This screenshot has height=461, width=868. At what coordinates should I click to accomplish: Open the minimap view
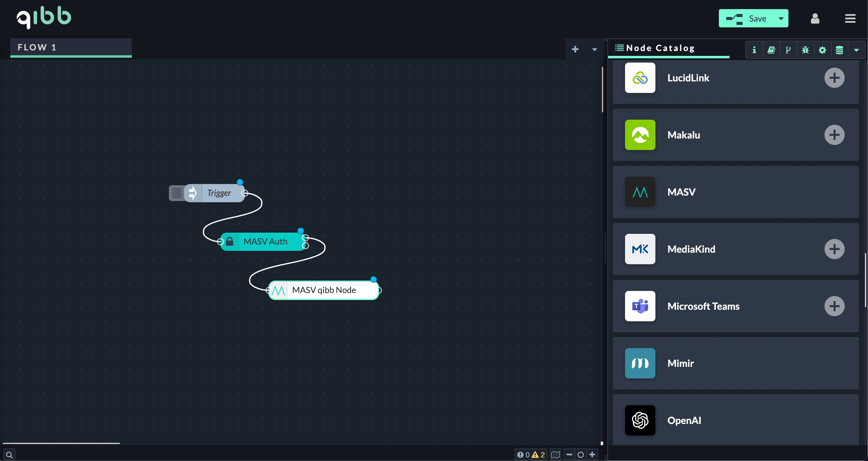coord(556,454)
